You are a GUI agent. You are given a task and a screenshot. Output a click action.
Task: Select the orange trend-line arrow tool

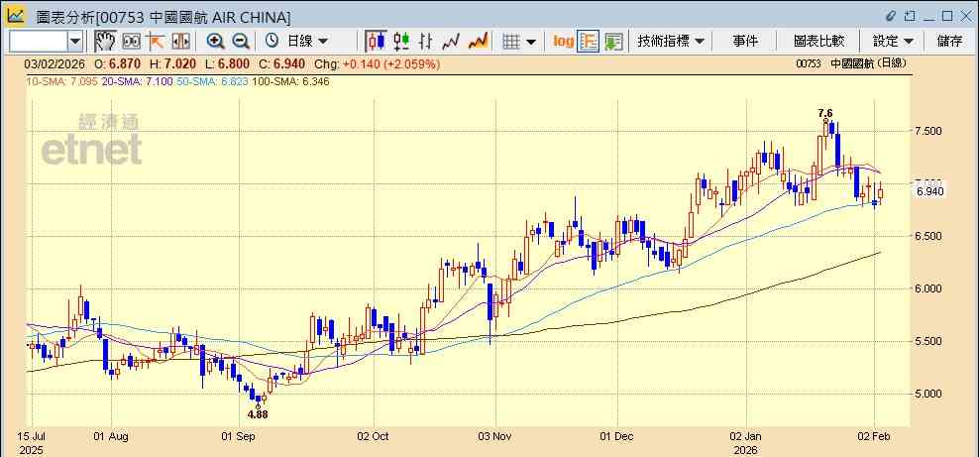(155, 42)
